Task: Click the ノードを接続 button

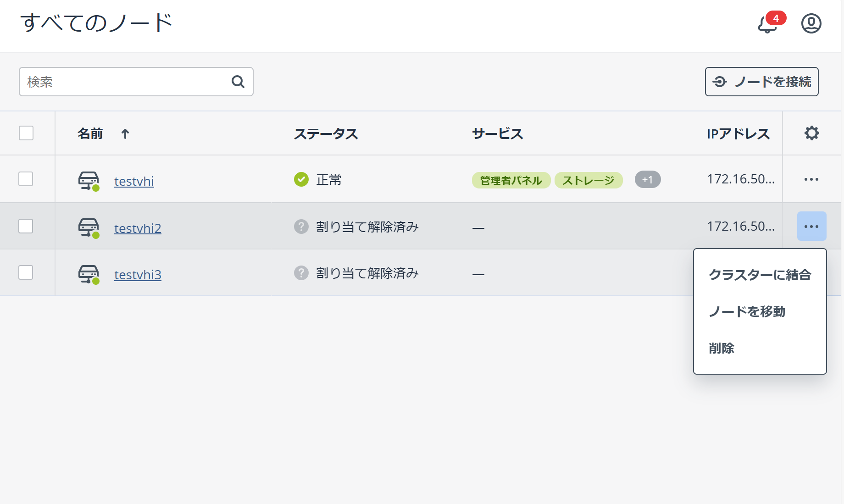Action: [761, 82]
